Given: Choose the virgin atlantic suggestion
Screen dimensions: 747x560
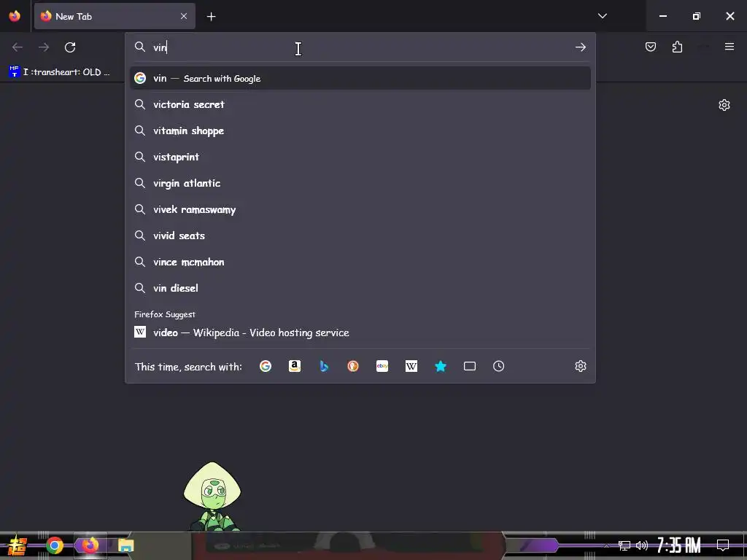Looking at the screenshot, I should [x=360, y=183].
